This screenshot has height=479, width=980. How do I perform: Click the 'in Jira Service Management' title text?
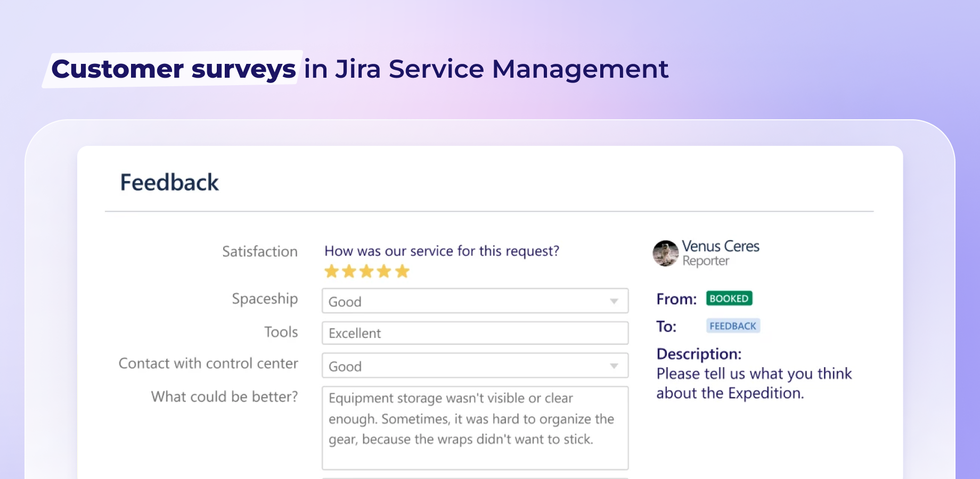point(486,69)
